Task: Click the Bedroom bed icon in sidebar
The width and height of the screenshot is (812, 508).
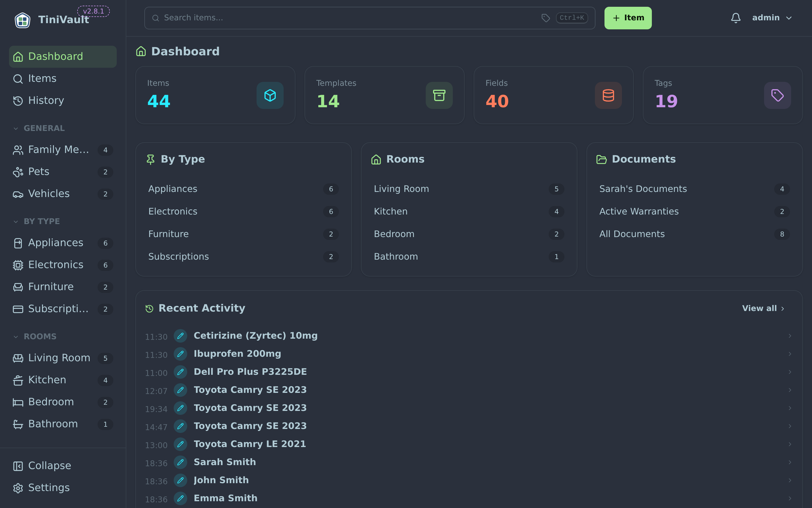Action: click(18, 402)
